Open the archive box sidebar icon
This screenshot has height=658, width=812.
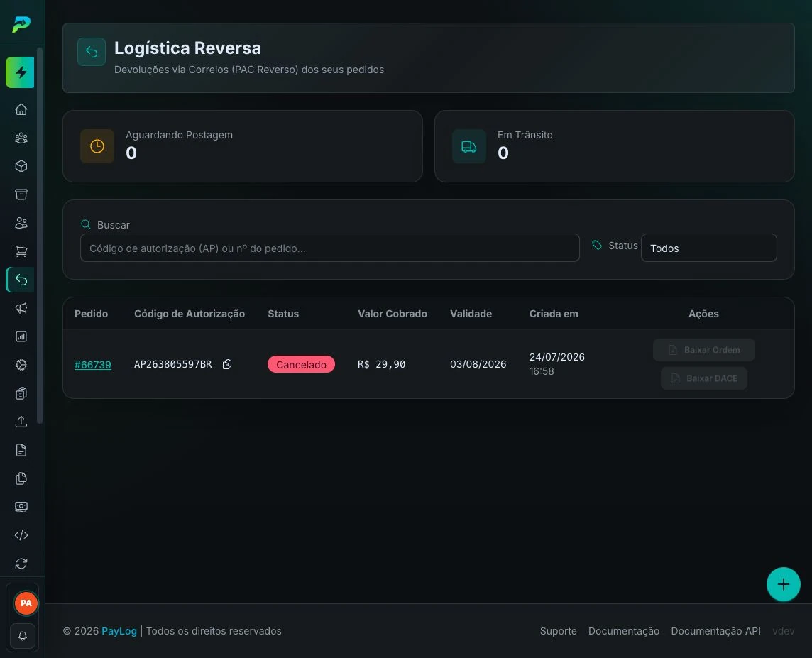pos(21,194)
